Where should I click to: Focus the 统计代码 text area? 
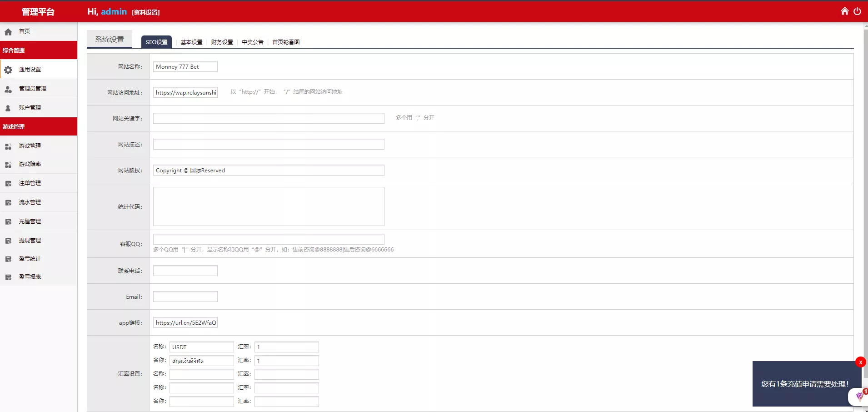[269, 206]
